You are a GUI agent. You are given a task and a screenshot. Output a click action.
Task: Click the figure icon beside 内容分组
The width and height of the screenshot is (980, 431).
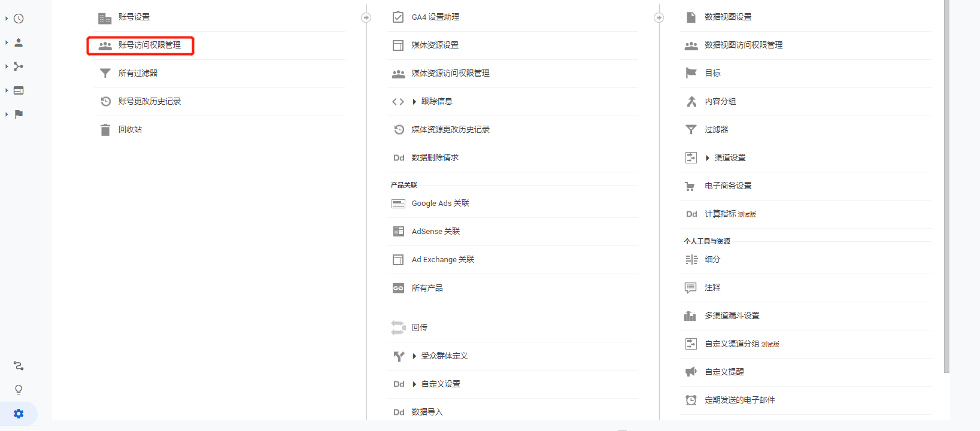691,101
